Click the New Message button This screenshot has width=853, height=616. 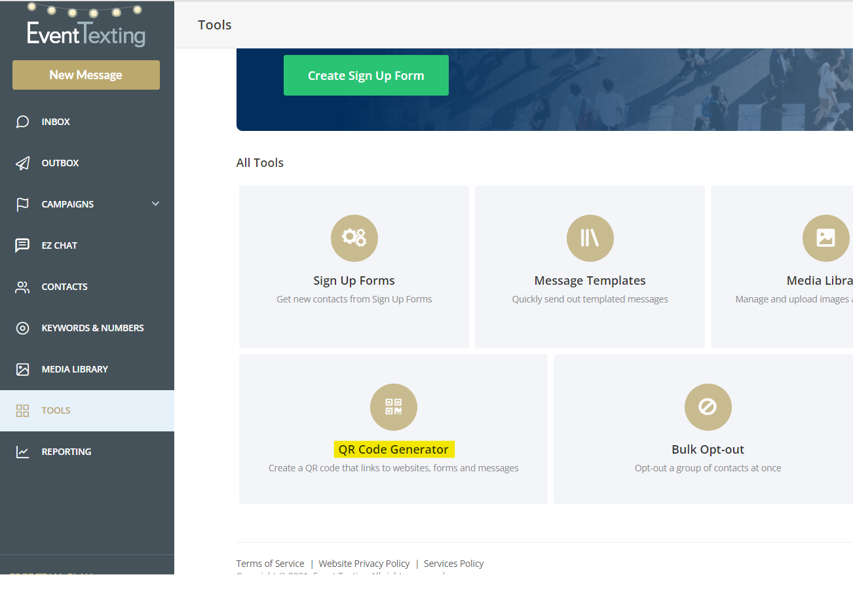86,75
